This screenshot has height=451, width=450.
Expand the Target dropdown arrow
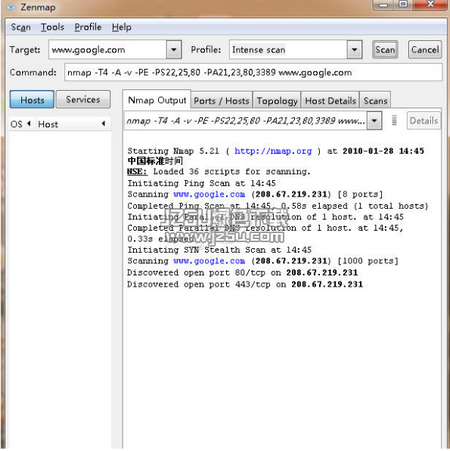174,50
